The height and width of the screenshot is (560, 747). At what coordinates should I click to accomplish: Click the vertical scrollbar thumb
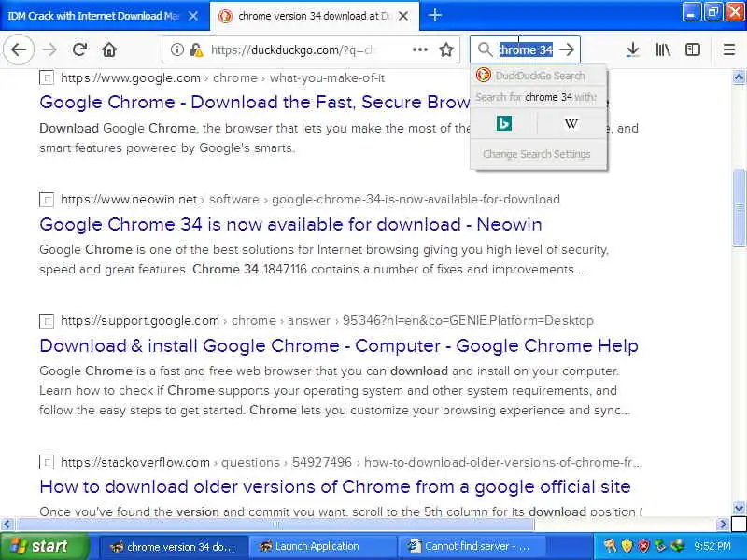[x=739, y=207]
